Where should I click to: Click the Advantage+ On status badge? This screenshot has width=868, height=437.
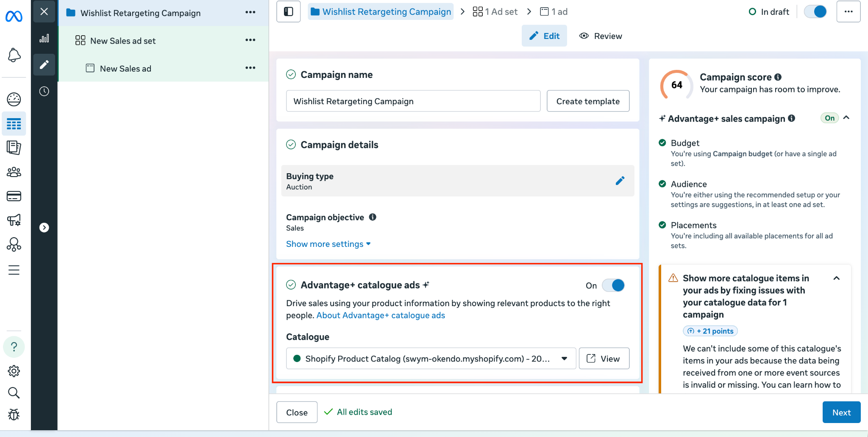pyautogui.click(x=829, y=118)
